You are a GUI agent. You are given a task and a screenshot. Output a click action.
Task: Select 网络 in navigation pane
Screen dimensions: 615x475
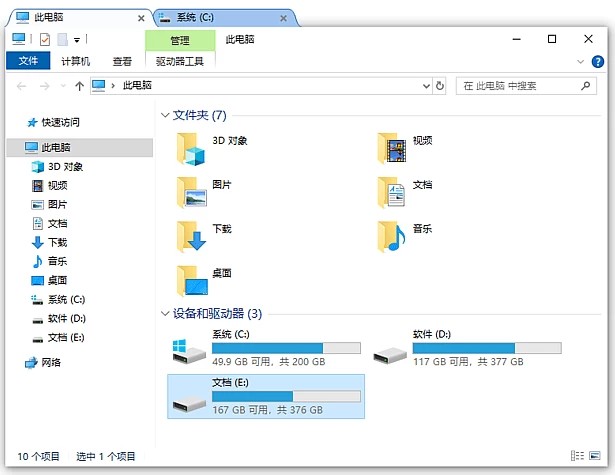click(51, 362)
